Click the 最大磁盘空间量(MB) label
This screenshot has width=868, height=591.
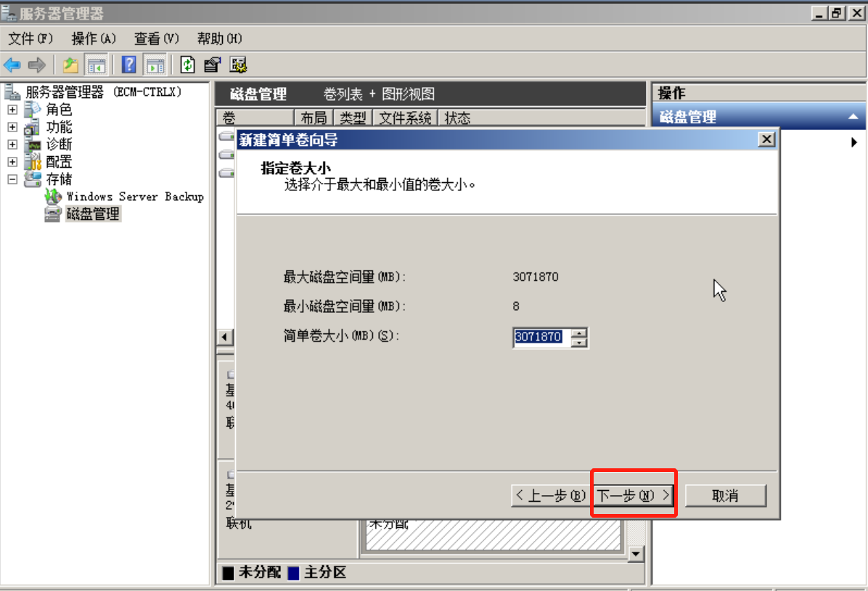click(x=344, y=277)
